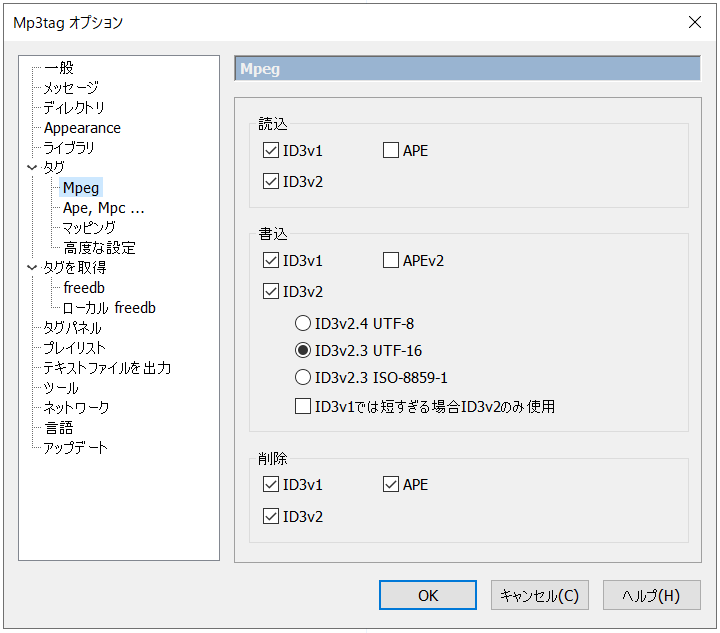Enable APE reading in 読込 section
Viewport: 720px width, 633px height.
[x=390, y=150]
